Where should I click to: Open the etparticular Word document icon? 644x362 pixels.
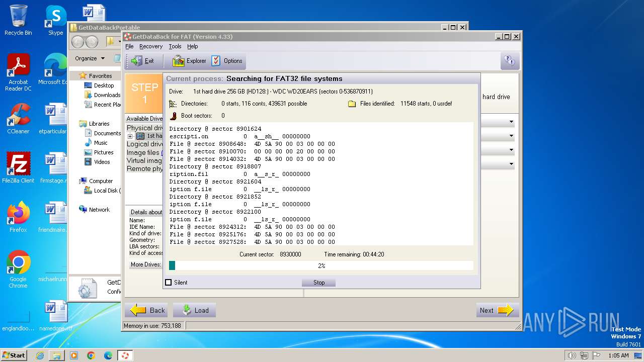click(54, 119)
